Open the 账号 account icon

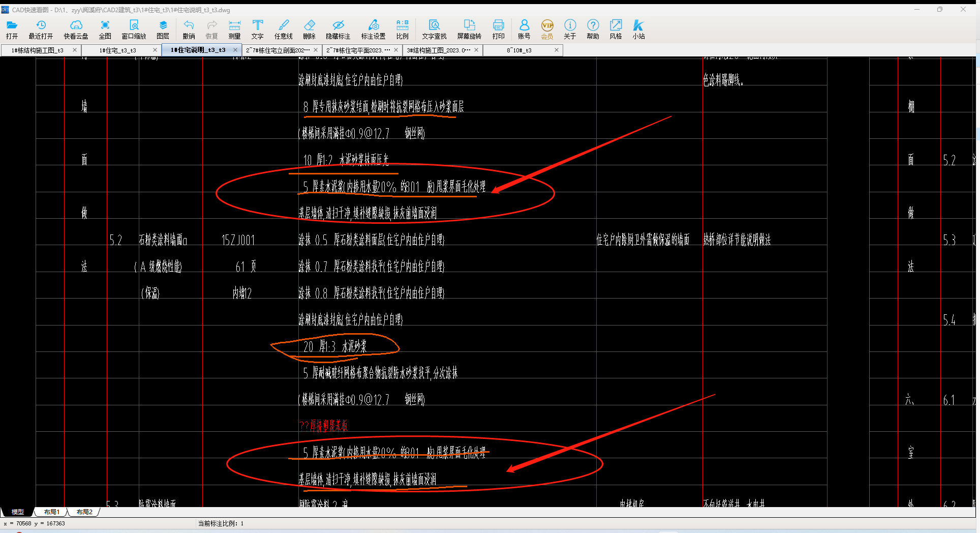click(524, 29)
